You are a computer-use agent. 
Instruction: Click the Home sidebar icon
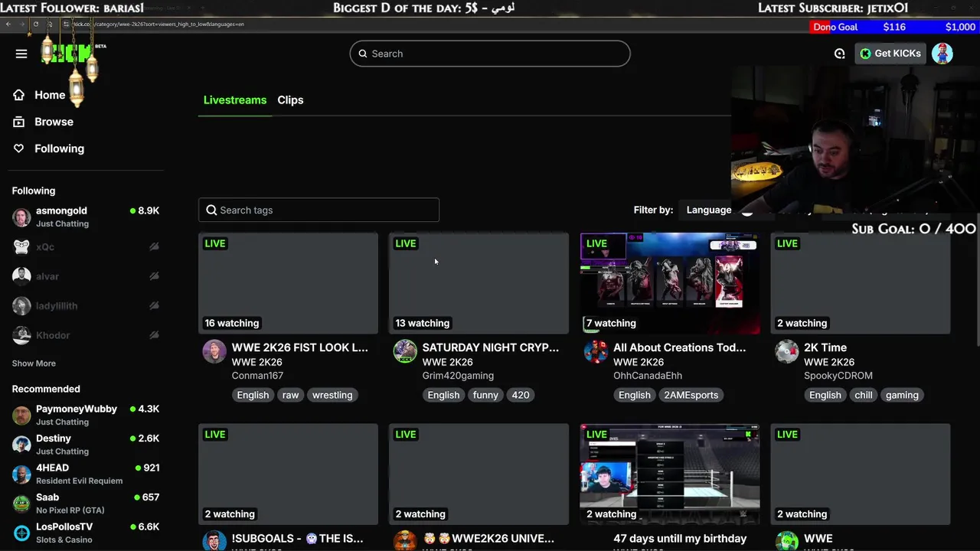point(19,95)
